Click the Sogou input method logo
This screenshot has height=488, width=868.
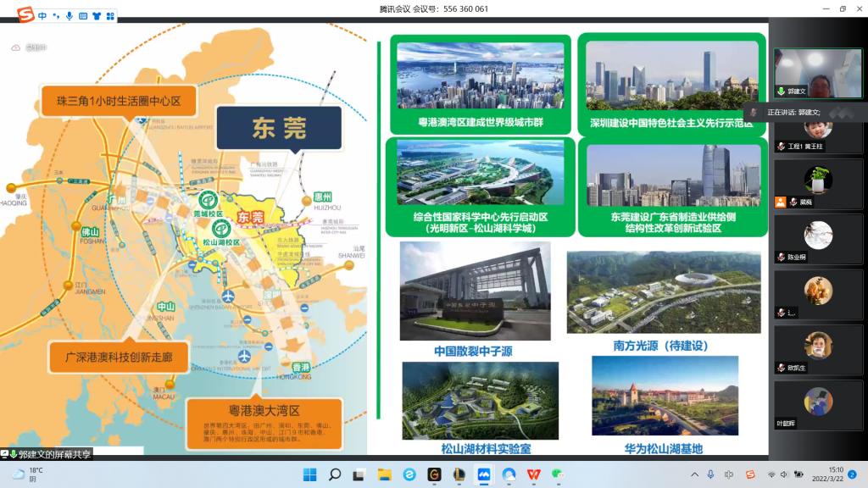point(25,15)
